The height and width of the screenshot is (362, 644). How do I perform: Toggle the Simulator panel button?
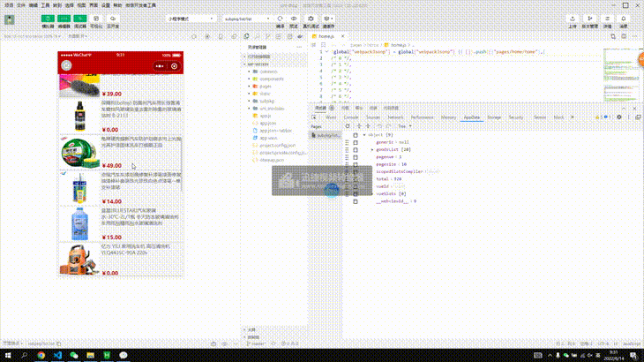tap(48, 19)
